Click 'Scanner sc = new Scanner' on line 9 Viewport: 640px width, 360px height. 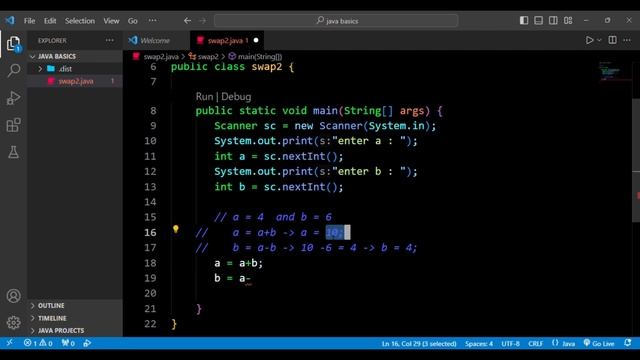(x=290, y=126)
